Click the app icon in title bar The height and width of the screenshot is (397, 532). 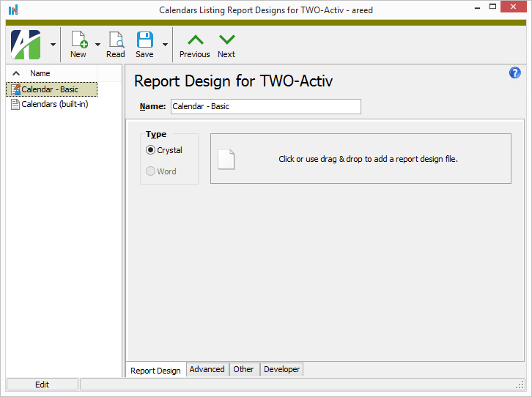[x=12, y=10]
